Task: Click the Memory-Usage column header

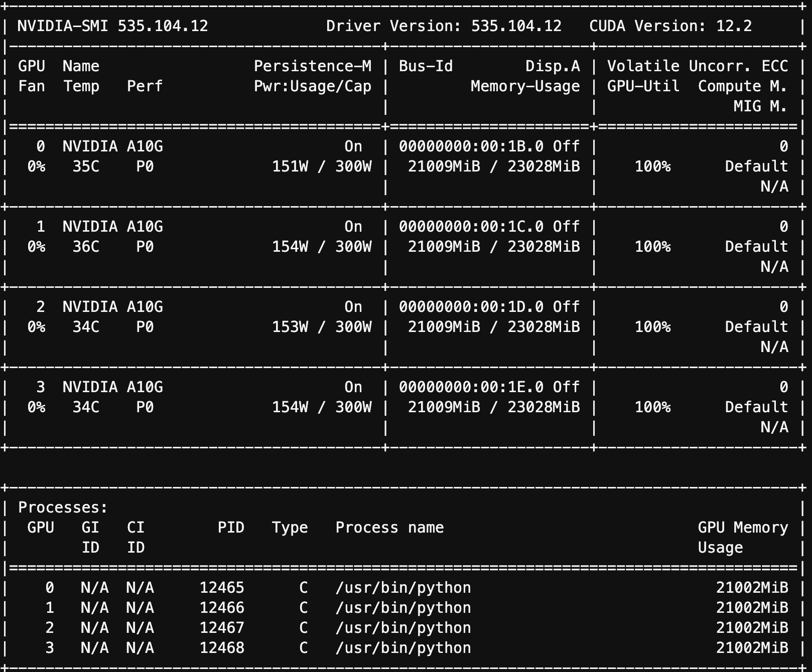Action: [x=525, y=86]
